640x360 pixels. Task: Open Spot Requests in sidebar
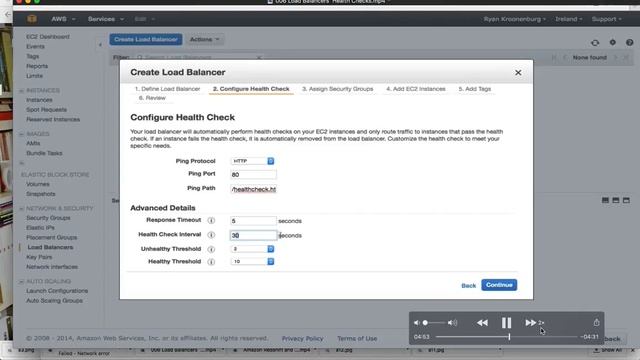pos(46,110)
